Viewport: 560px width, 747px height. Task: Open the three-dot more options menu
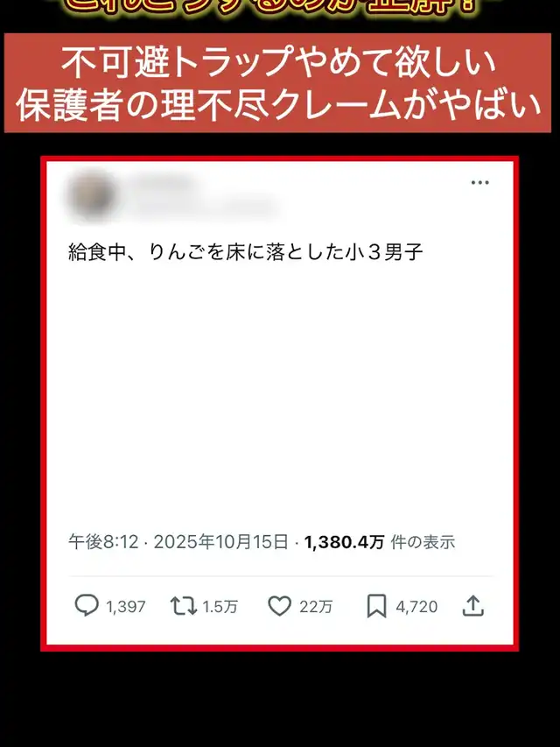tap(479, 182)
